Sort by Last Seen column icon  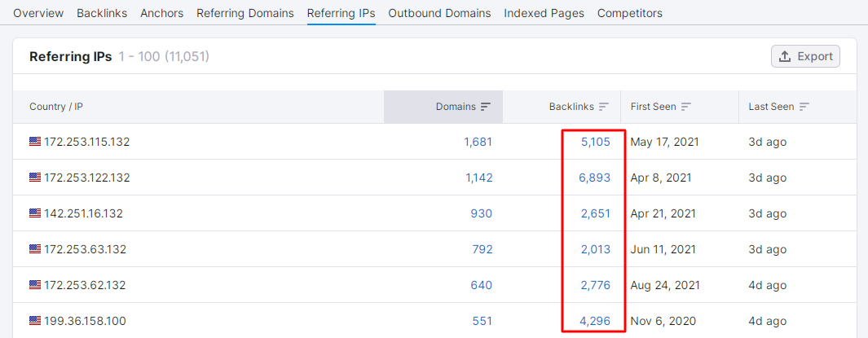tap(804, 107)
